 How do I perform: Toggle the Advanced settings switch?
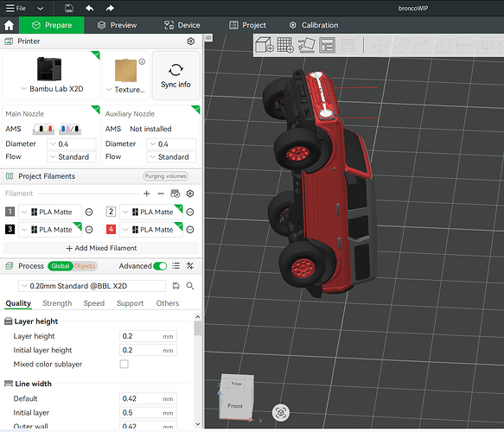tap(160, 266)
